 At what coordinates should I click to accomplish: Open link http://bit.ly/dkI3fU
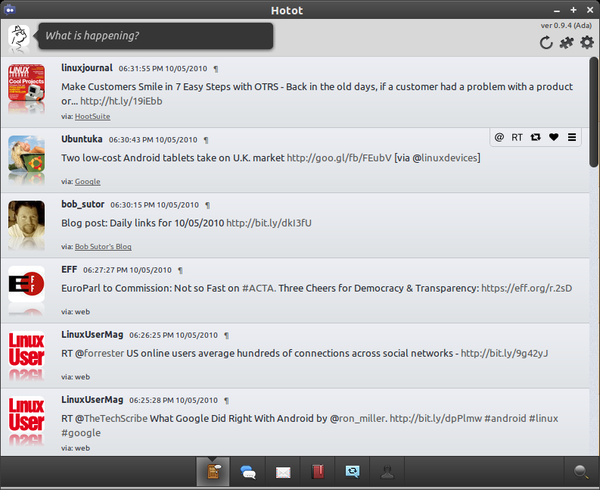pyautogui.click(x=269, y=223)
